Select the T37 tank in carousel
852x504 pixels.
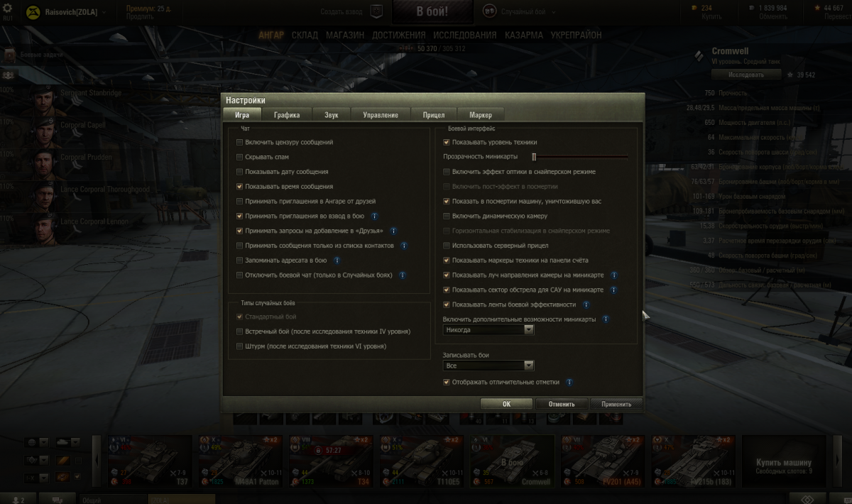click(x=150, y=461)
